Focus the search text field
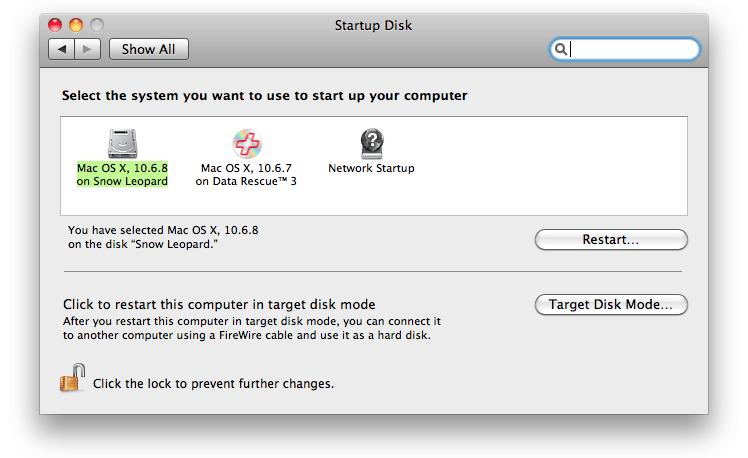 [632, 49]
